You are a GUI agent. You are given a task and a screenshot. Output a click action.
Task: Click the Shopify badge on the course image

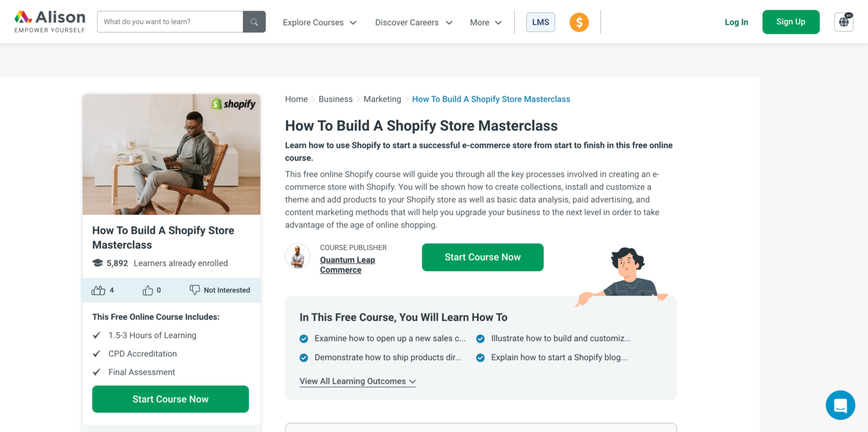[234, 105]
